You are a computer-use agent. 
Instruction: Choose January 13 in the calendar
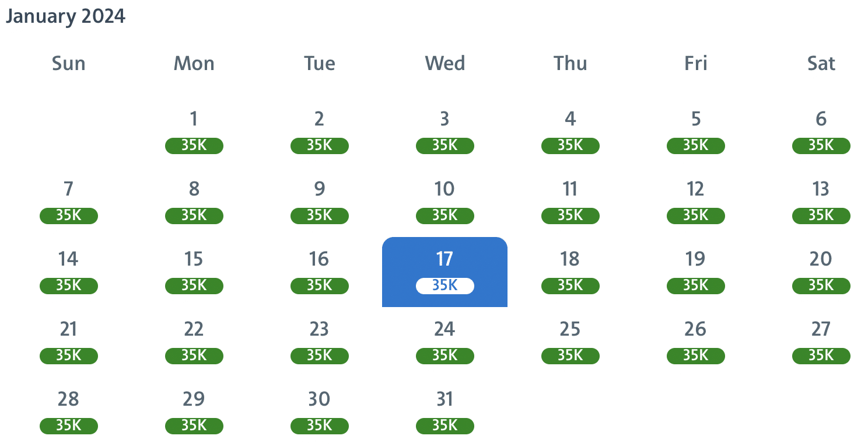821,190
